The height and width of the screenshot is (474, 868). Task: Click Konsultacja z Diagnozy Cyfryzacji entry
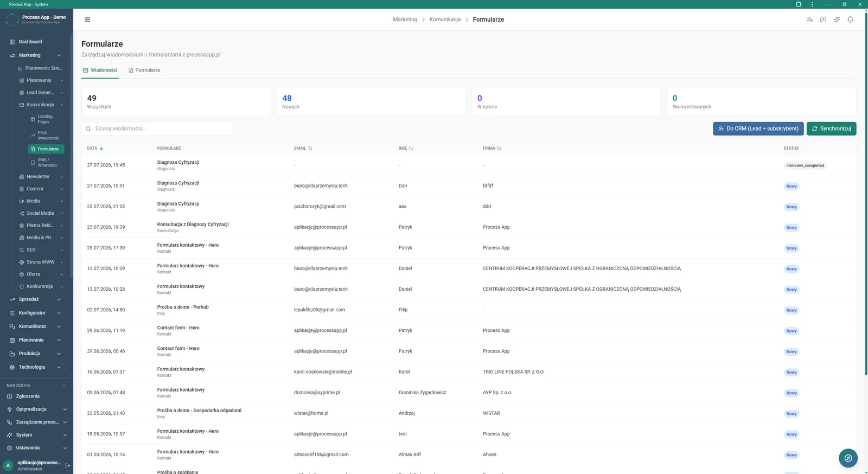click(193, 225)
